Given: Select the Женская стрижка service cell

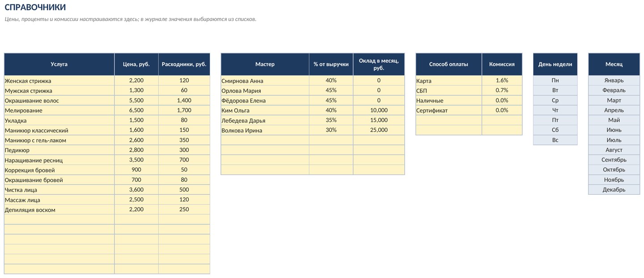Looking at the screenshot, I should pos(59,81).
